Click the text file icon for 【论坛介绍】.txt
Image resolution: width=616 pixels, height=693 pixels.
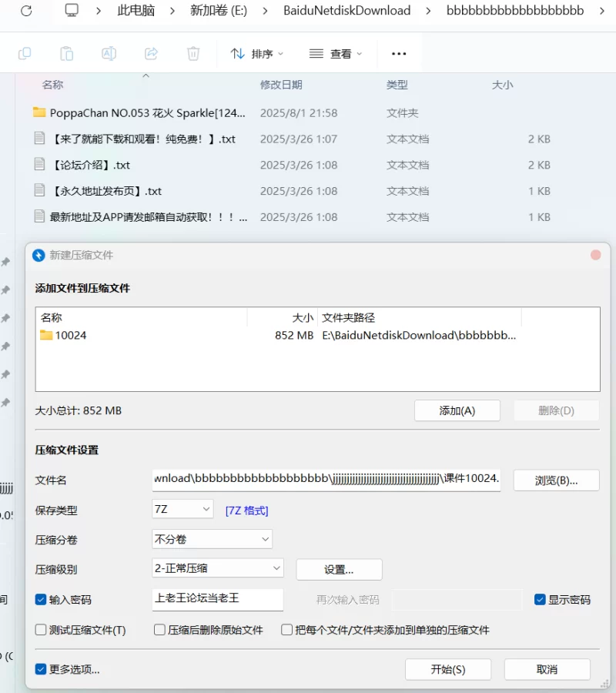tap(39, 165)
